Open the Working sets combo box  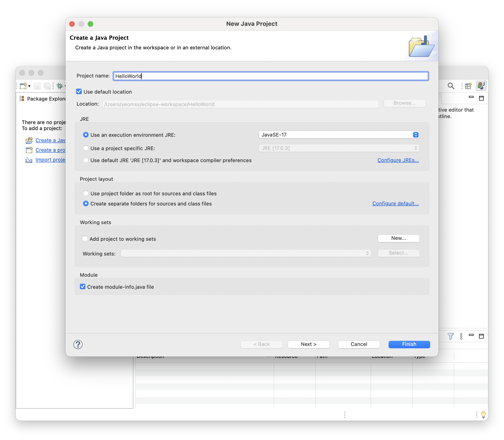tap(246, 253)
